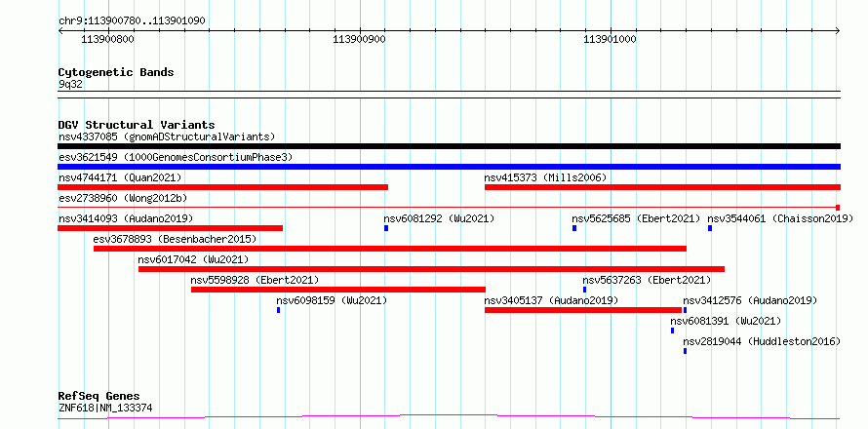Select the red nsv415373 Mills2006 bar
Viewport: 868px width, 429px height.
662,187
